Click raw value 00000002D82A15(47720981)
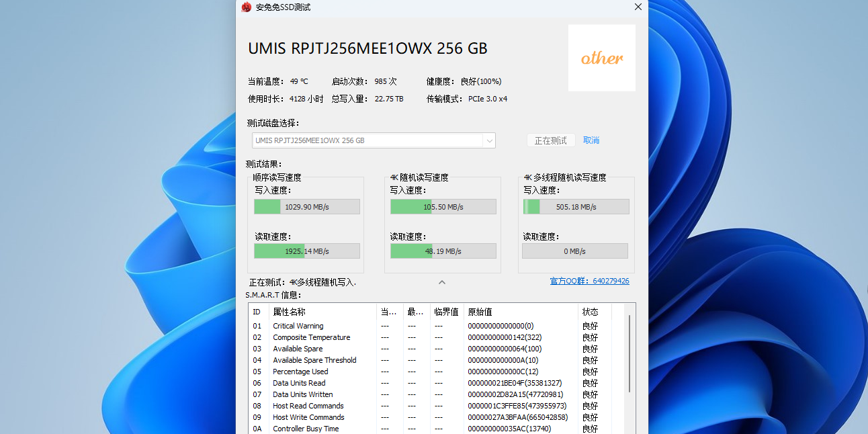Image resolution: width=868 pixels, height=434 pixels. pos(515,394)
